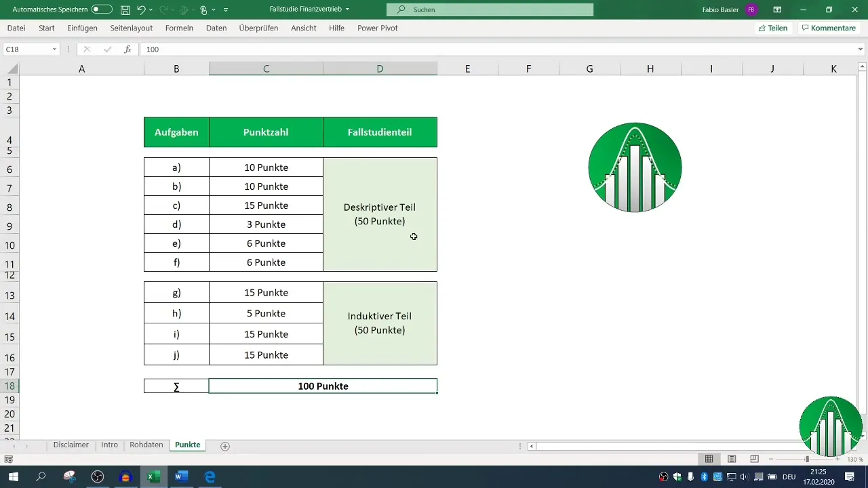868x488 pixels.
Task: Click the zoom slider handle
Action: tap(807, 459)
